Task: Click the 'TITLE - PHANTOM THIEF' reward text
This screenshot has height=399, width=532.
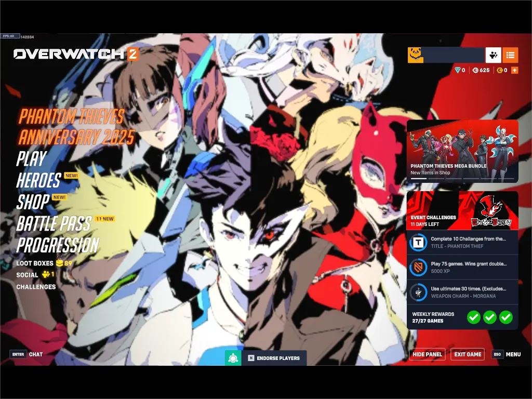Action: tap(457, 246)
